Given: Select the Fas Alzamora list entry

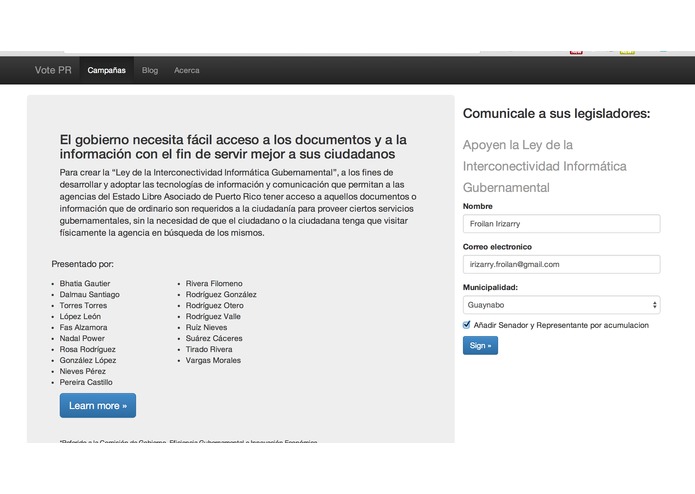Looking at the screenshot, I should (x=83, y=327).
